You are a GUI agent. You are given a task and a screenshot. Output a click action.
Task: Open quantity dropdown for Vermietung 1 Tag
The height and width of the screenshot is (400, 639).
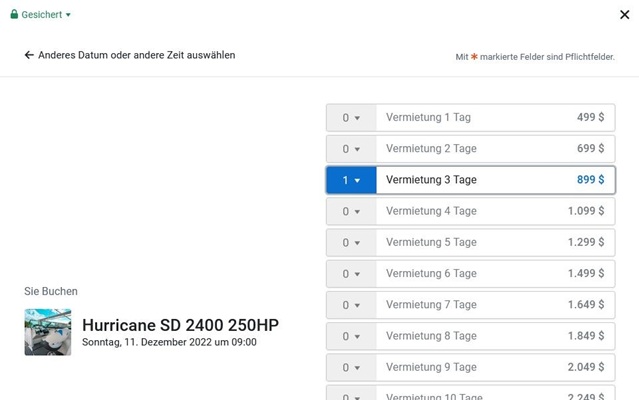pos(351,118)
